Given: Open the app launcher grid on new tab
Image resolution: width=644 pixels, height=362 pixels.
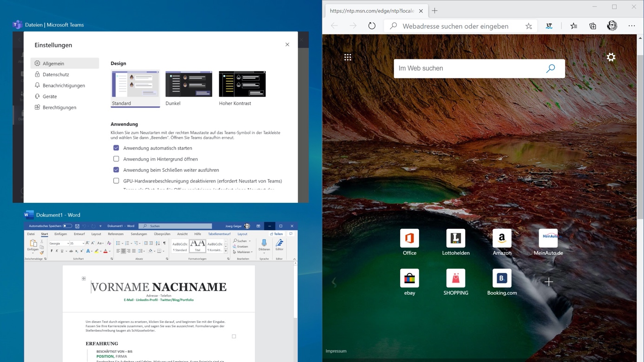Looking at the screenshot, I should (348, 57).
